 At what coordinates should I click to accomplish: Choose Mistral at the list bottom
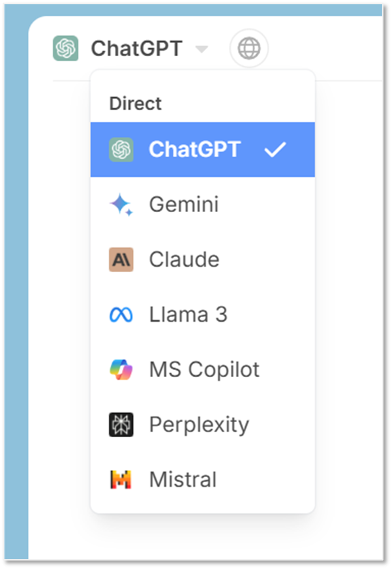click(203, 480)
